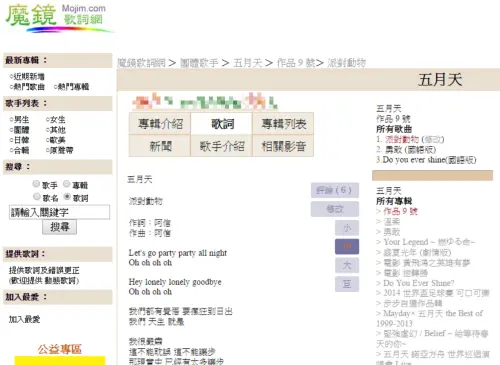
Task: Click lyric line "Hey lonely lonely goodbye"
Action: (x=175, y=282)
